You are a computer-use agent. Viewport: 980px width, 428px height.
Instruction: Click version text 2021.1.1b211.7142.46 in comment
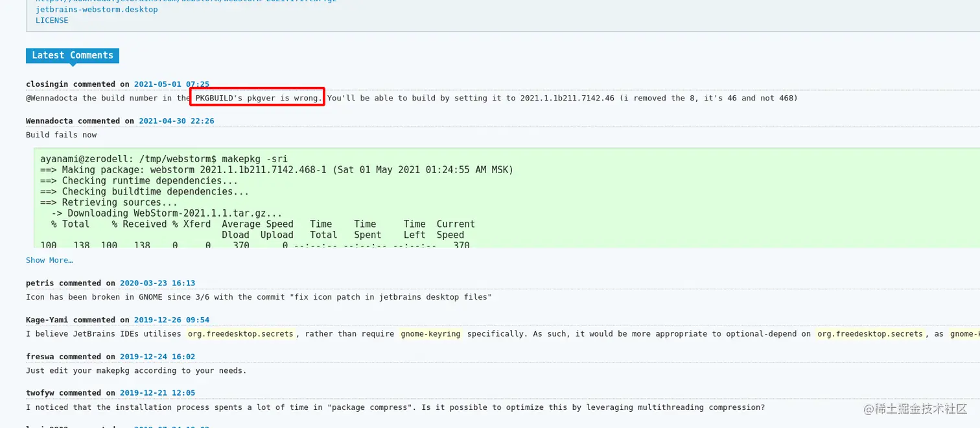click(567, 99)
